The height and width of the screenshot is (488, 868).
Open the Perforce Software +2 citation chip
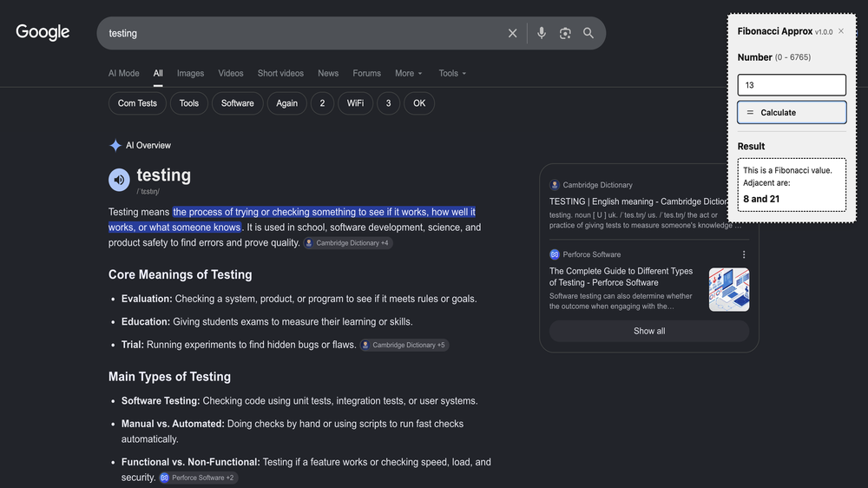point(198,478)
